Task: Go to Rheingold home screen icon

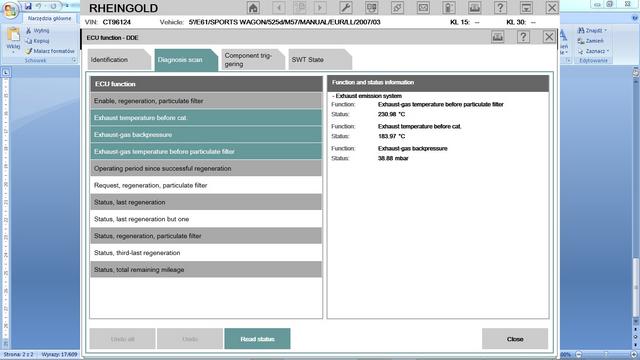Action: click(253, 8)
